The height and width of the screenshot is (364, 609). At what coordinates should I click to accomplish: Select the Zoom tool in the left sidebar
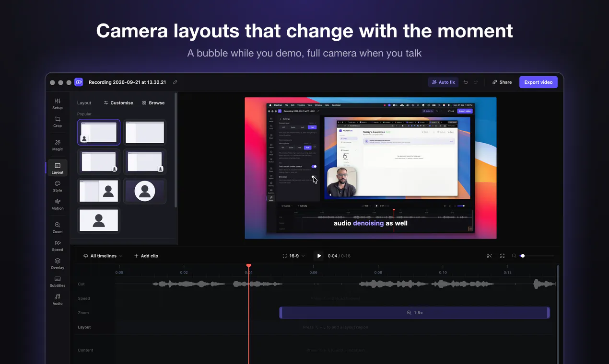(58, 227)
